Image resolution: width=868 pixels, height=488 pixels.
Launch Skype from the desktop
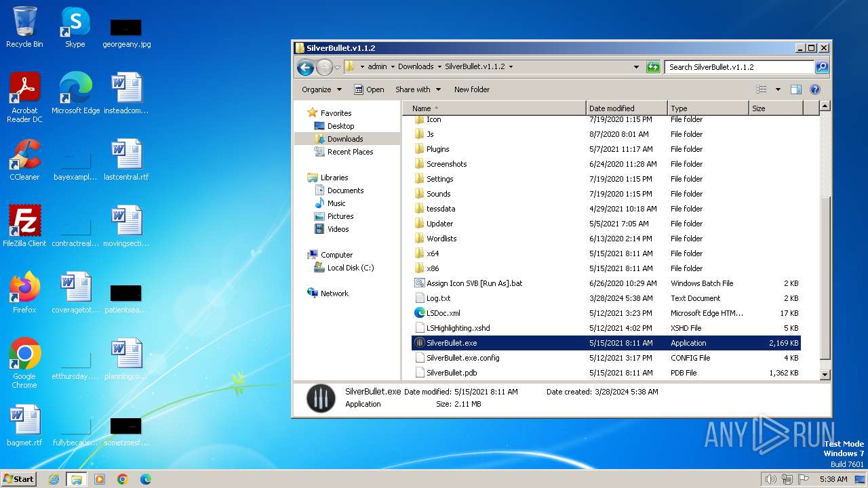(75, 27)
